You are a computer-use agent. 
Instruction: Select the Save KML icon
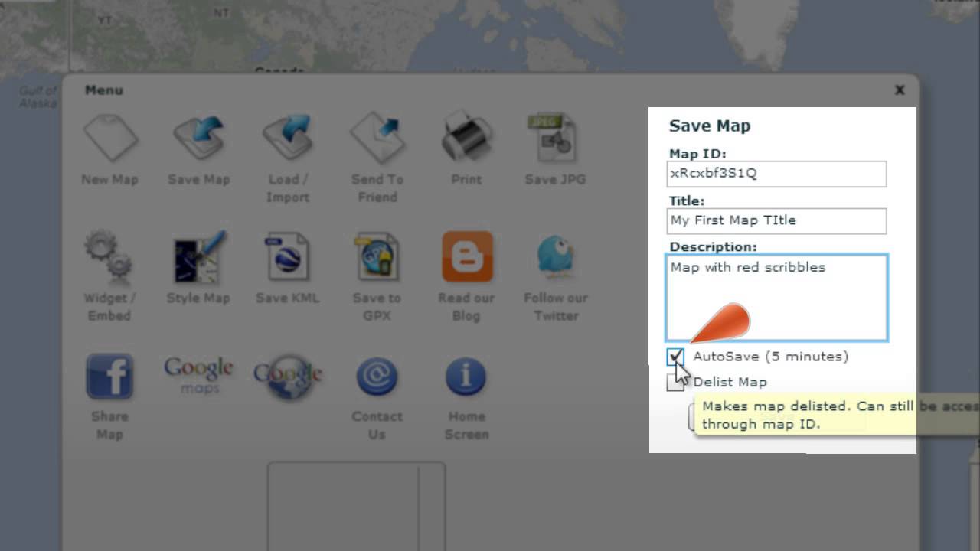point(287,257)
